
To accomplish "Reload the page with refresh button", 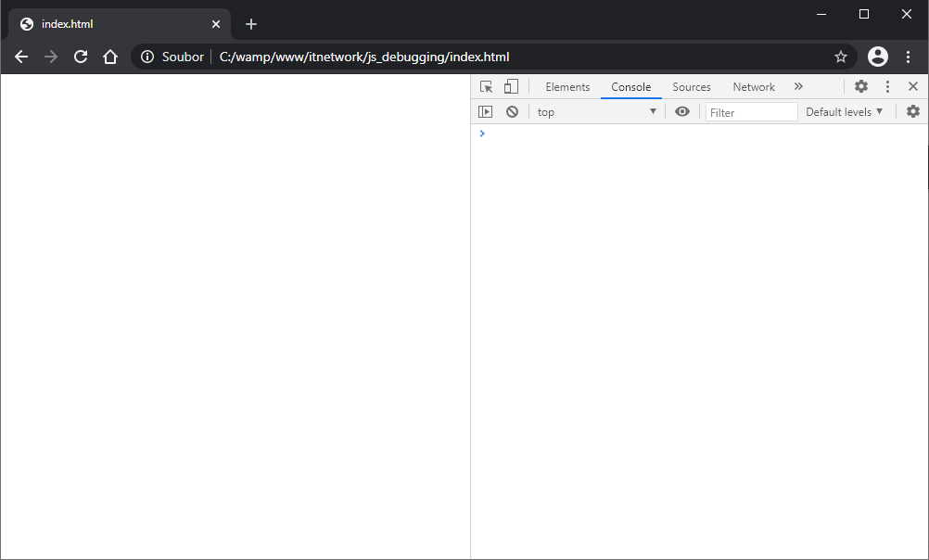I will coord(81,57).
